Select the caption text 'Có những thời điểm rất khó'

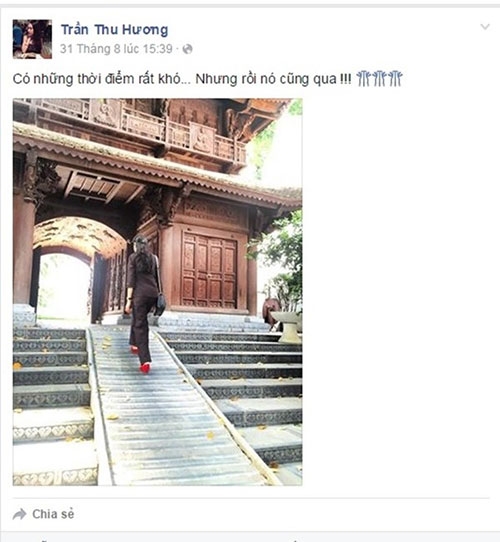(96, 79)
